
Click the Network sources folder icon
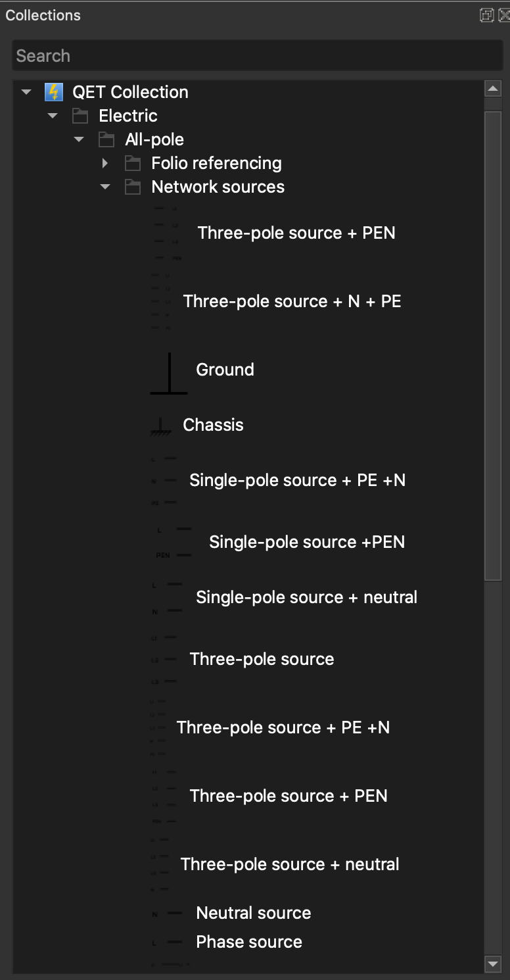coord(133,187)
